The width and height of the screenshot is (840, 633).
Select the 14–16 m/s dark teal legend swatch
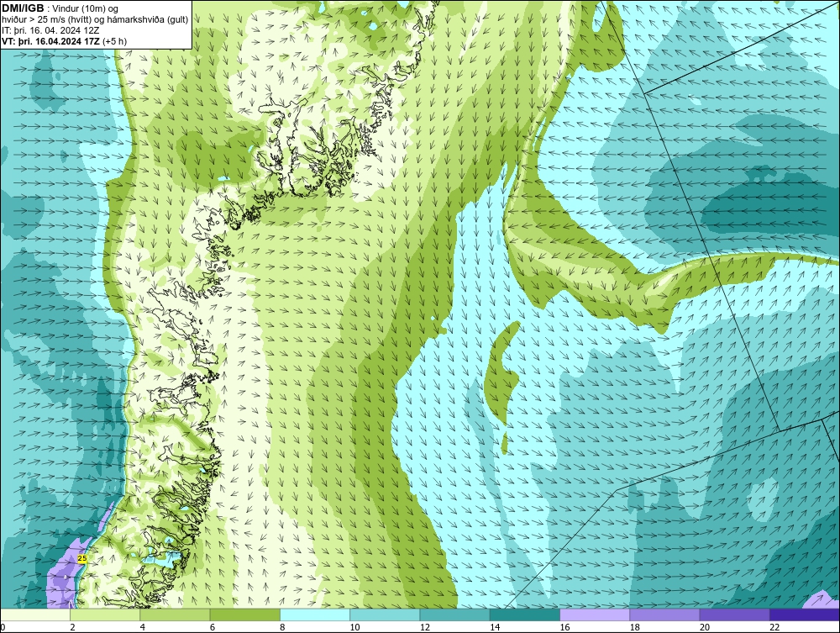525,615
